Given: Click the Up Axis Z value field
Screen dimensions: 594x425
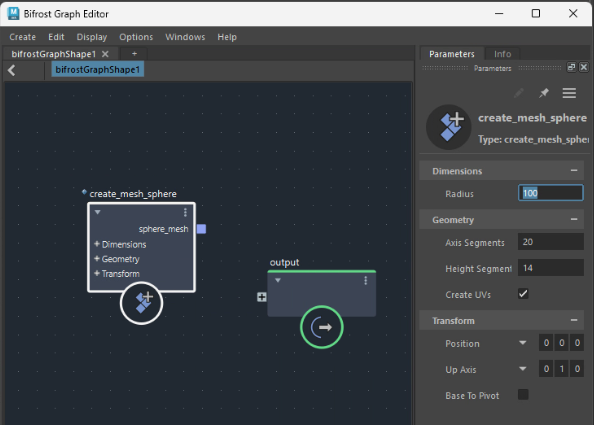Looking at the screenshot, I should coord(577,369).
